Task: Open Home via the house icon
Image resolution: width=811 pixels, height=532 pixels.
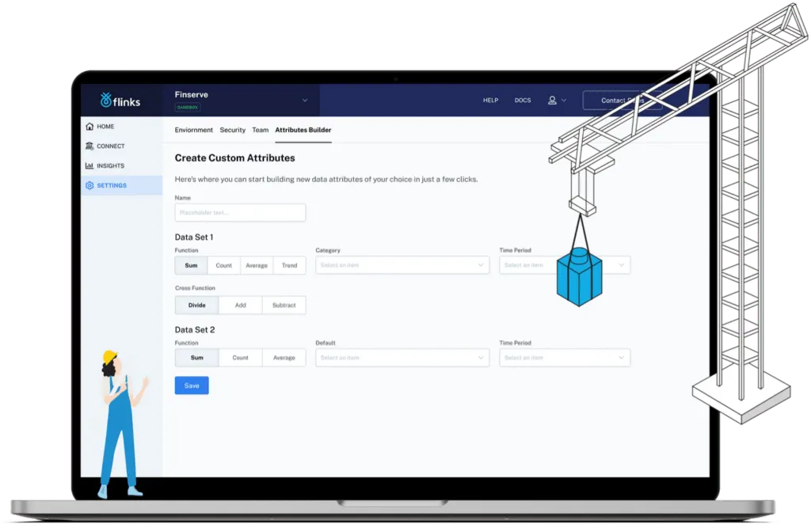Action: 89,126
